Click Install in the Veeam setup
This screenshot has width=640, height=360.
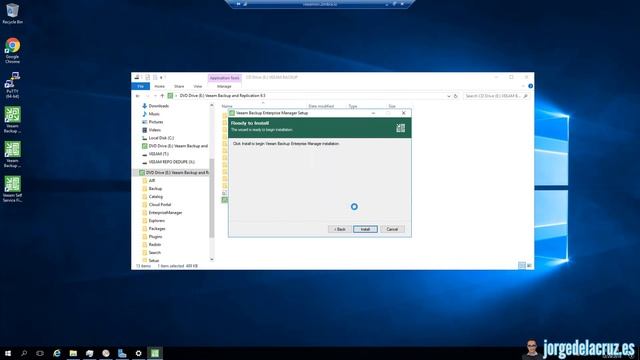(365, 229)
